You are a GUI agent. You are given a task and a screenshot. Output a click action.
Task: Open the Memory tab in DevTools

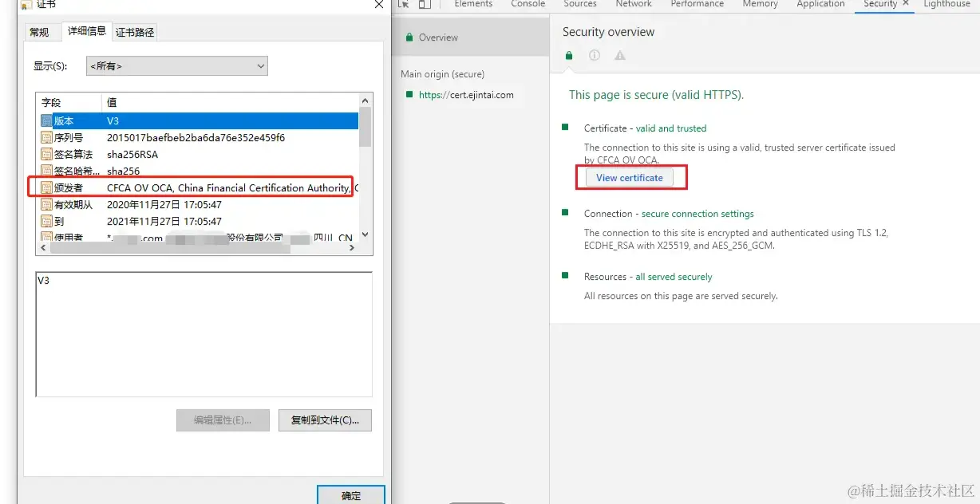(761, 4)
